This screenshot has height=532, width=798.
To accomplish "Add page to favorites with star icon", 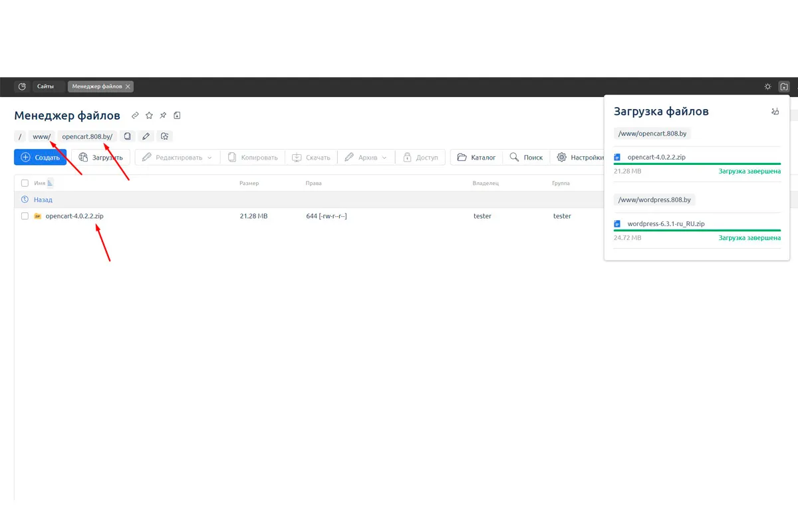I will (149, 116).
